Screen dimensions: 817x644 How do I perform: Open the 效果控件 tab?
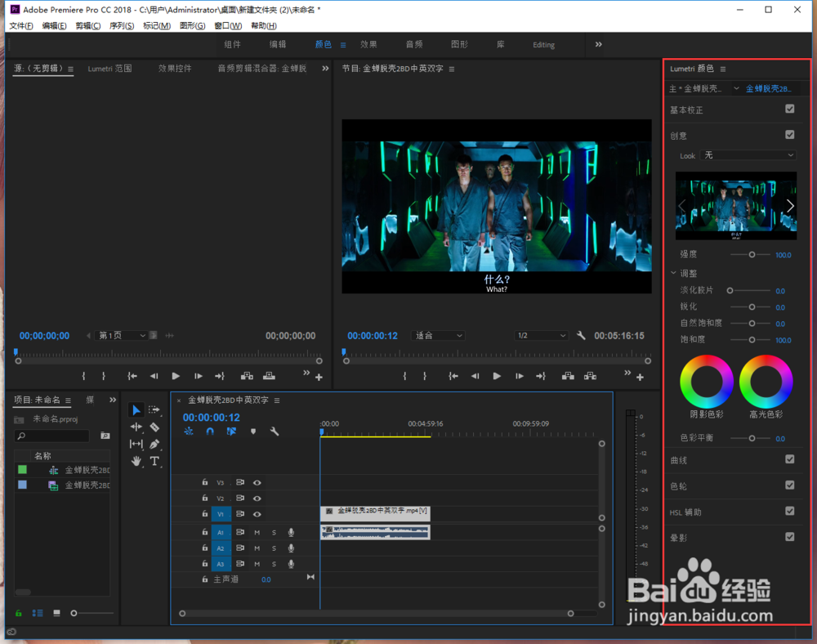[175, 69]
